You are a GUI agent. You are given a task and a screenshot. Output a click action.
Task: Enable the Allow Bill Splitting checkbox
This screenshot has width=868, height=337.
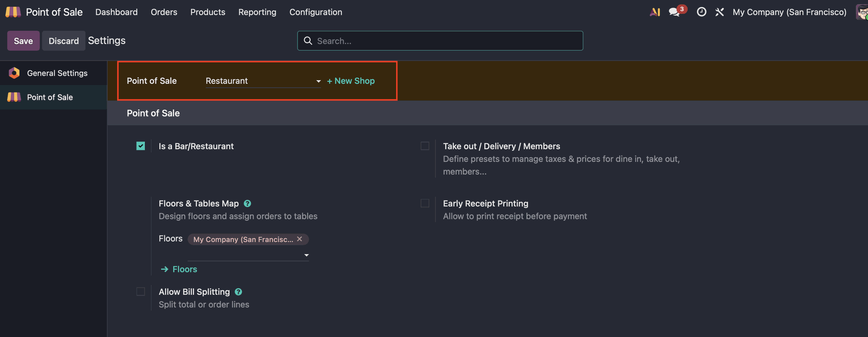(141, 292)
